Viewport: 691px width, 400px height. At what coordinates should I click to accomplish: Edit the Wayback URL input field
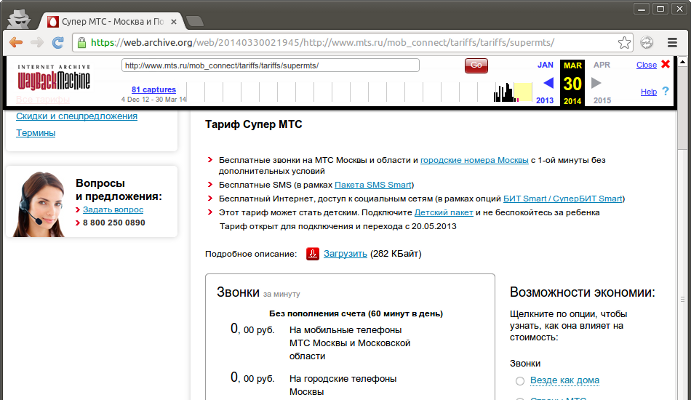coord(270,65)
